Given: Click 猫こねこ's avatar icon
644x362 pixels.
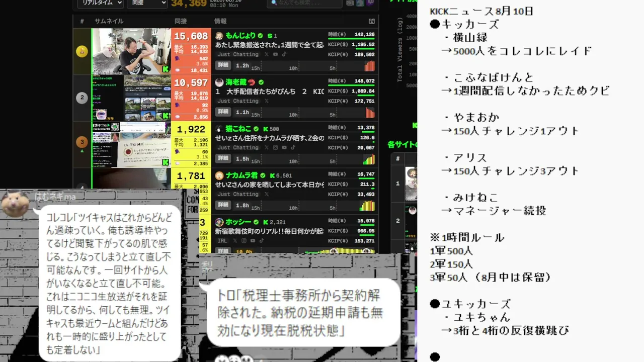Looking at the screenshot, I should coord(219,129).
